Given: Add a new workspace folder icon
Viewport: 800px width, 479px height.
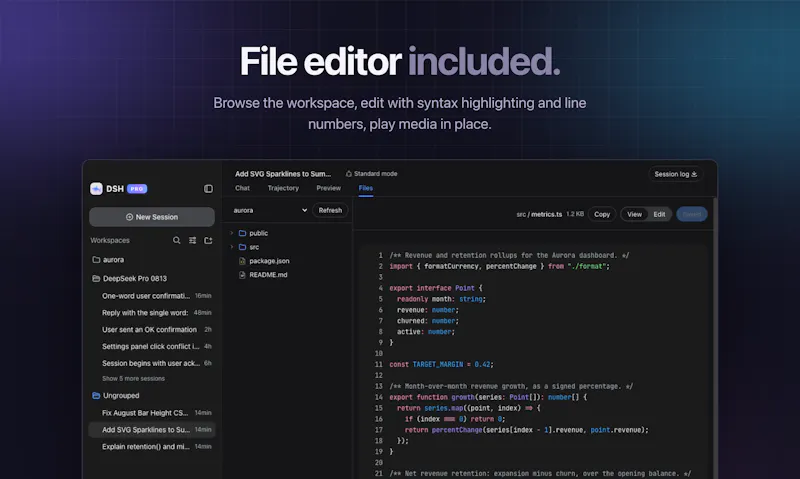Looking at the screenshot, I should (208, 240).
